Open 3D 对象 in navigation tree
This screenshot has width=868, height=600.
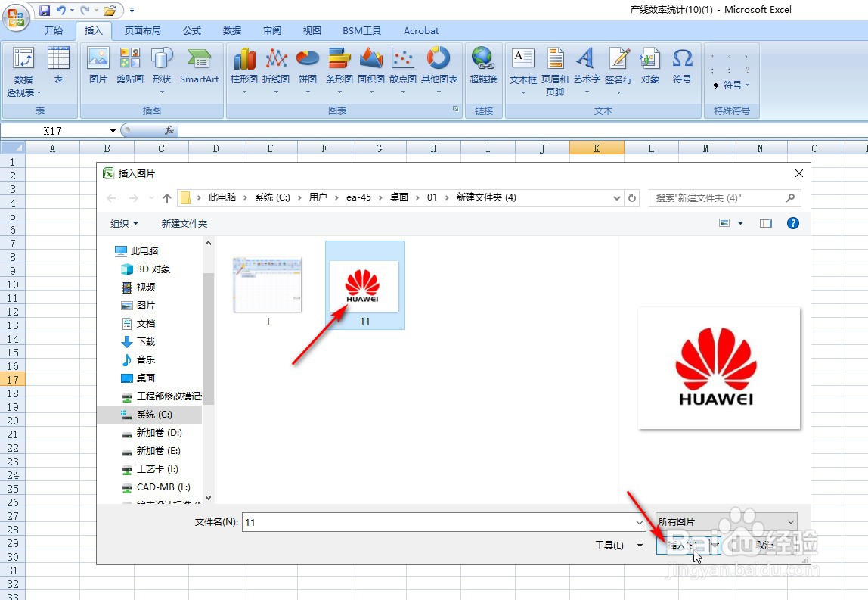coord(146,269)
